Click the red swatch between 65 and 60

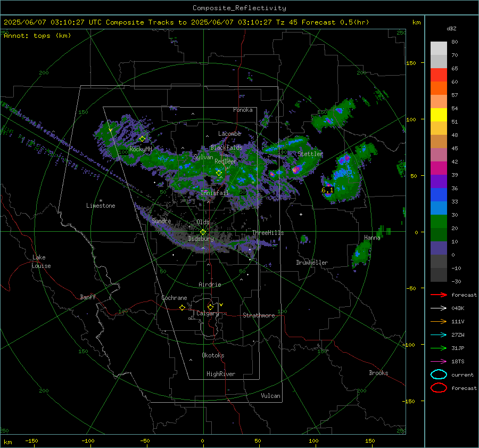pyautogui.click(x=439, y=75)
